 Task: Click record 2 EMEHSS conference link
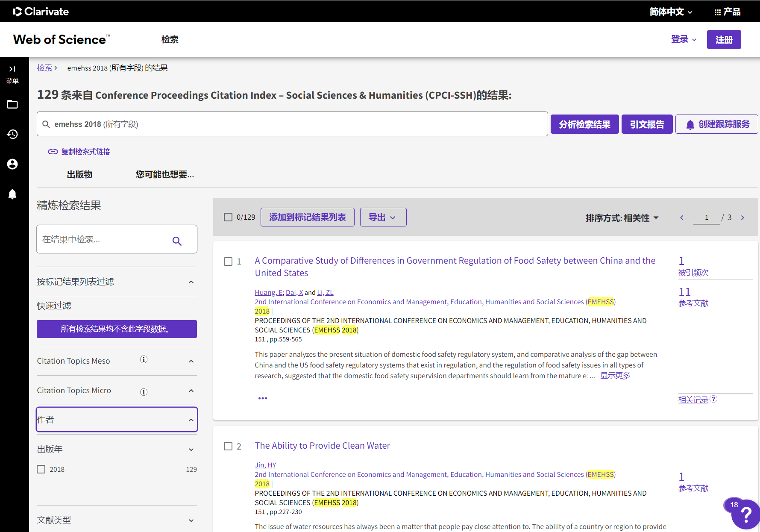coord(435,479)
